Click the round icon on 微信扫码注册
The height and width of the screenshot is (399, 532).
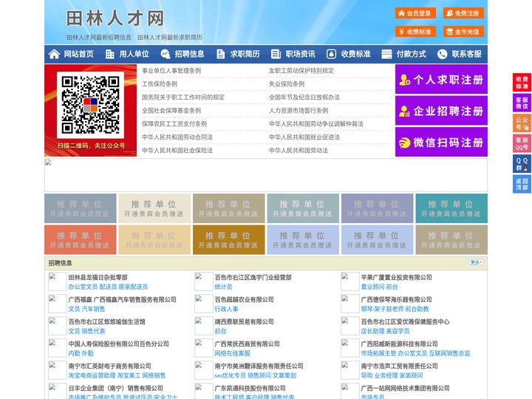(404, 143)
